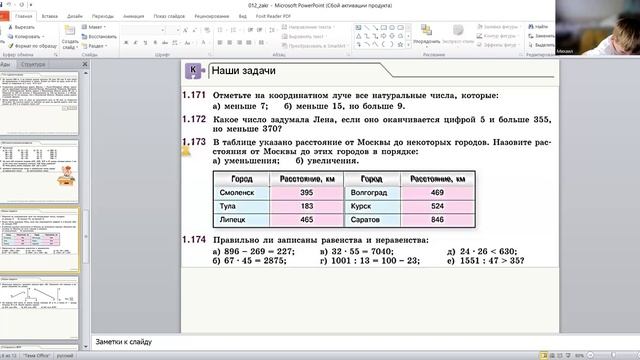The width and height of the screenshot is (640, 360).
Task: Toggle italic formatting in Font group
Action: click(136, 42)
